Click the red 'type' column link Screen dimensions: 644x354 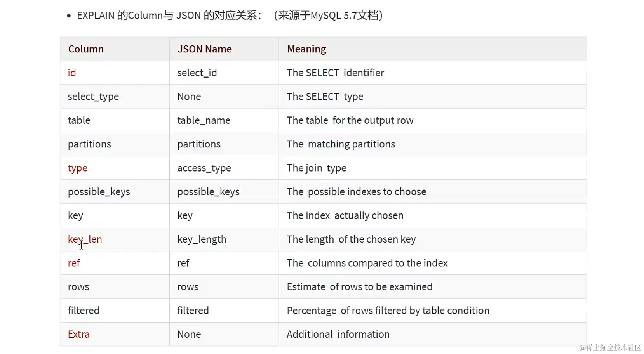[x=78, y=168]
